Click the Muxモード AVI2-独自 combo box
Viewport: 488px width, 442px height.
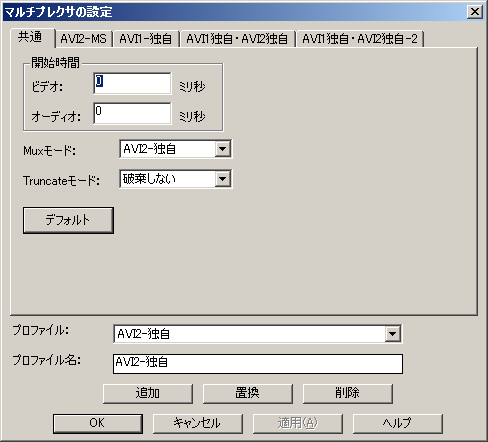coord(175,149)
